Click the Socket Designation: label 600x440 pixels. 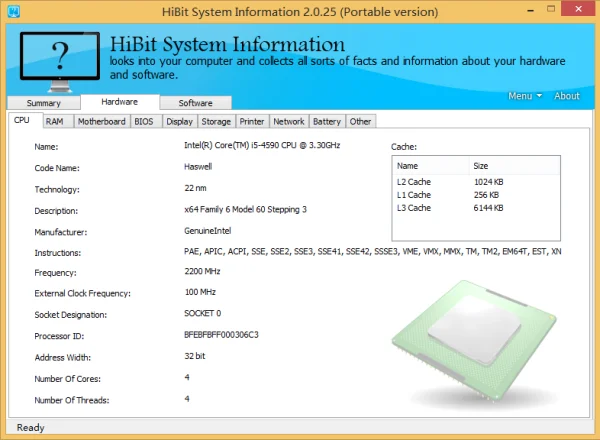tap(71, 315)
